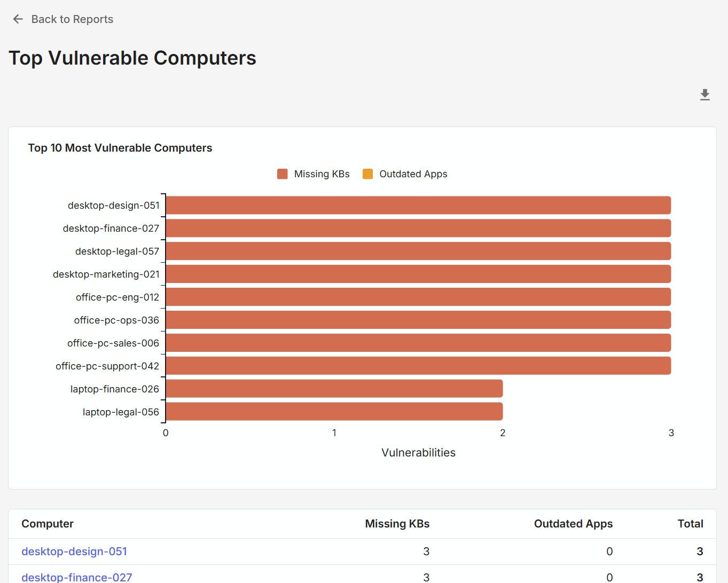Screen dimensions: 728x583
Task: Sort the table by Total column
Action: pyautogui.click(x=690, y=524)
